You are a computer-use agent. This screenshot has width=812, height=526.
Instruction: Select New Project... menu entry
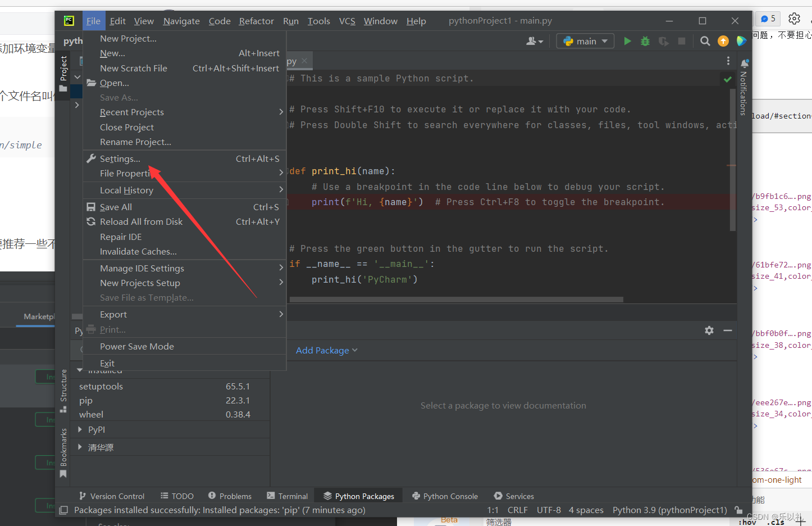(x=185, y=38)
